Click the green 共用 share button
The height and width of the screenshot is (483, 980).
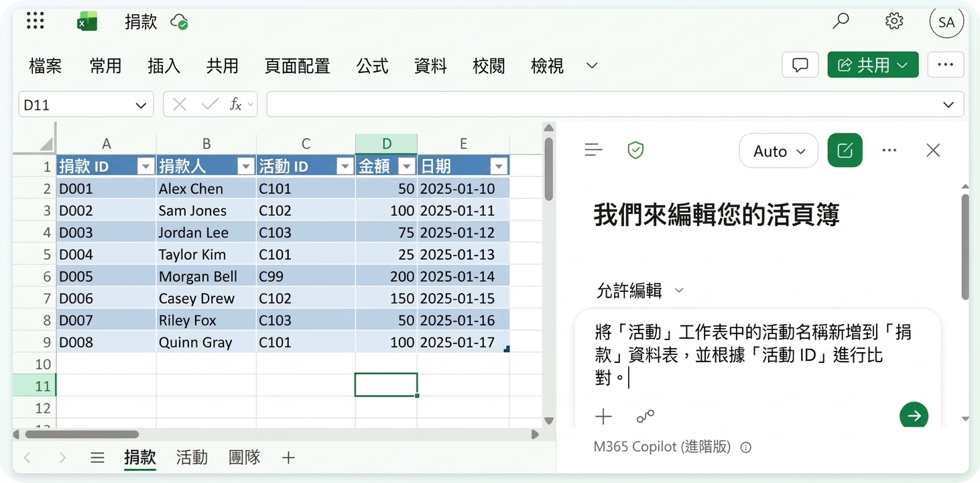[x=873, y=65]
